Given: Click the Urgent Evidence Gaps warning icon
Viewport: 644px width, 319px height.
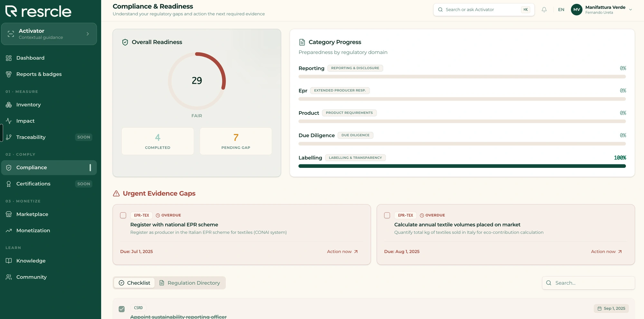Looking at the screenshot, I should (116, 194).
